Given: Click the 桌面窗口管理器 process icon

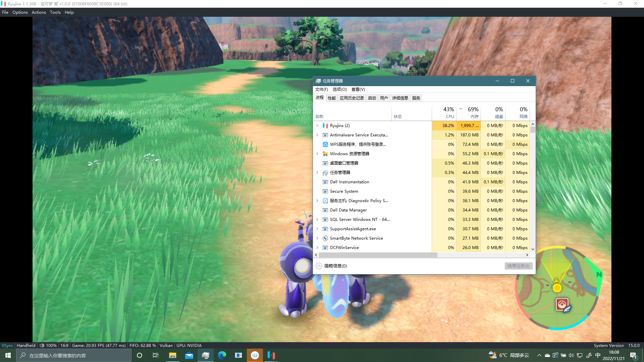Looking at the screenshot, I should [x=325, y=163].
